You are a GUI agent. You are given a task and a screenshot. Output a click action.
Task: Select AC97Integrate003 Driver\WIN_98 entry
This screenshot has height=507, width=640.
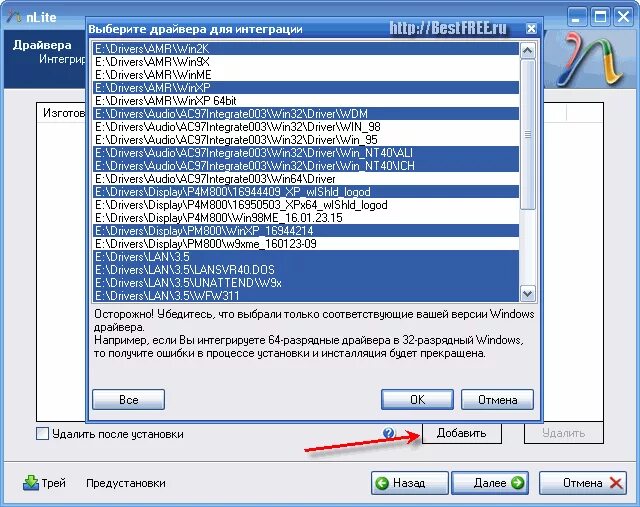click(x=306, y=127)
